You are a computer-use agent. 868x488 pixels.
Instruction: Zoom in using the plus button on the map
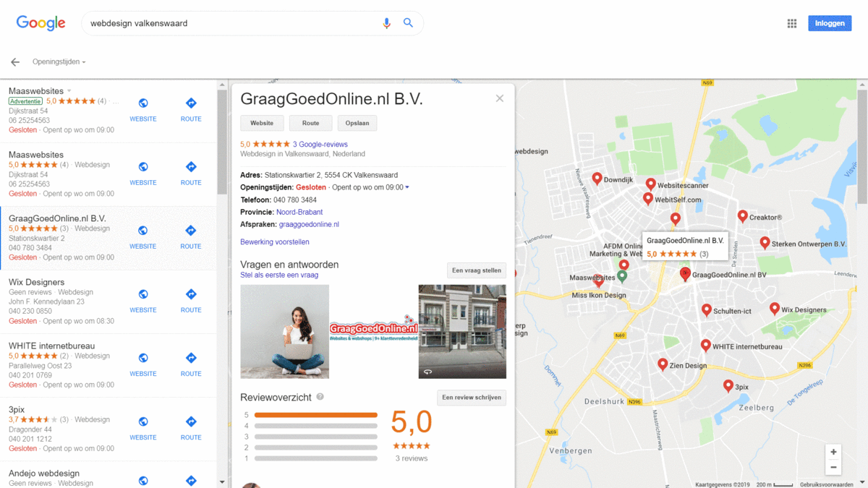[833, 452]
